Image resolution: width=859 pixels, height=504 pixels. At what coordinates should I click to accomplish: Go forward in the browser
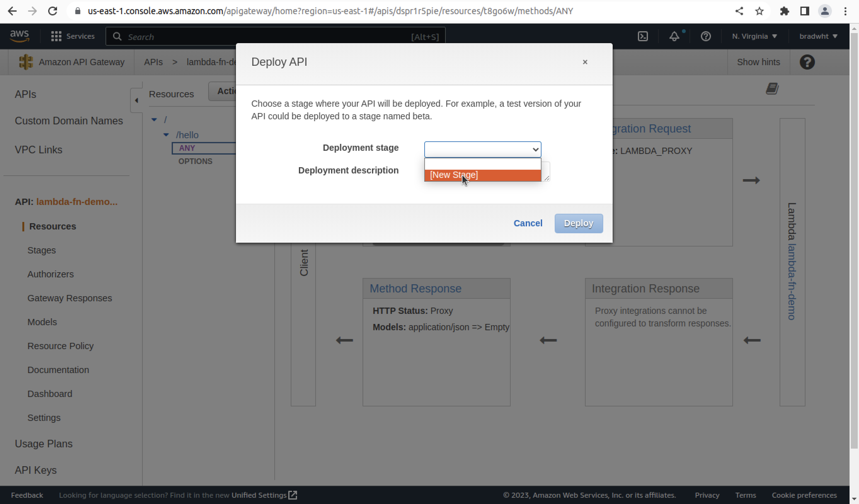(32, 11)
